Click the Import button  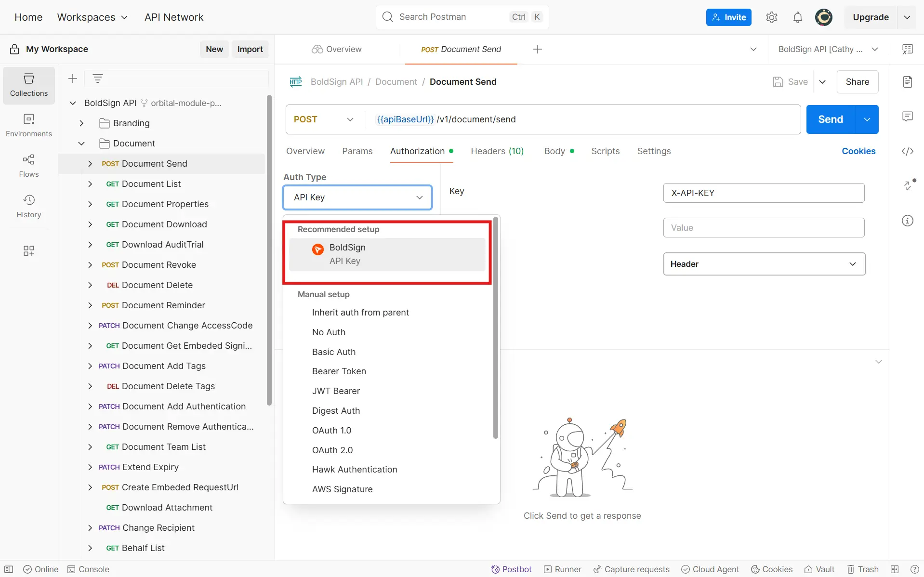coord(250,49)
